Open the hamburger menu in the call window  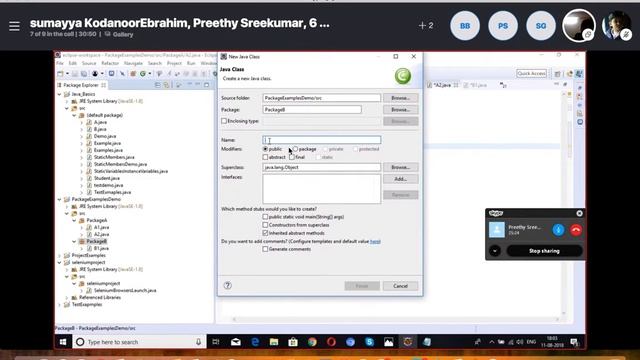tap(14, 26)
